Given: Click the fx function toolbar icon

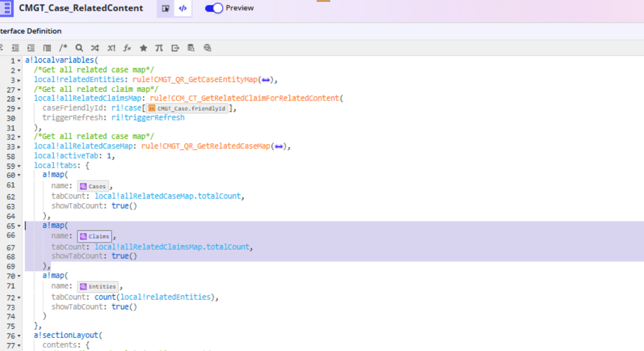Looking at the screenshot, I should 127,48.
